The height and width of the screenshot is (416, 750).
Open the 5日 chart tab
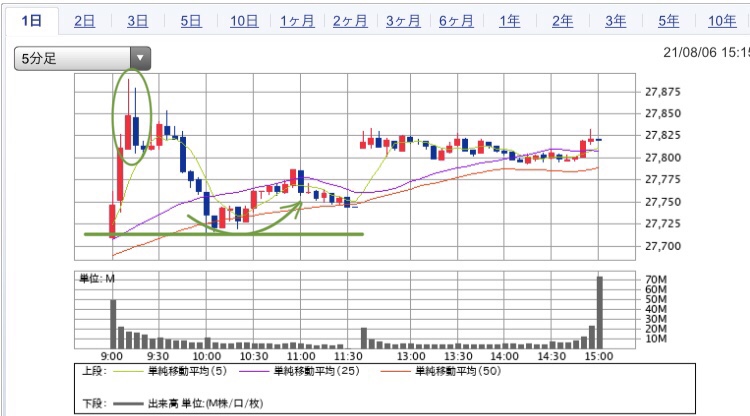190,21
